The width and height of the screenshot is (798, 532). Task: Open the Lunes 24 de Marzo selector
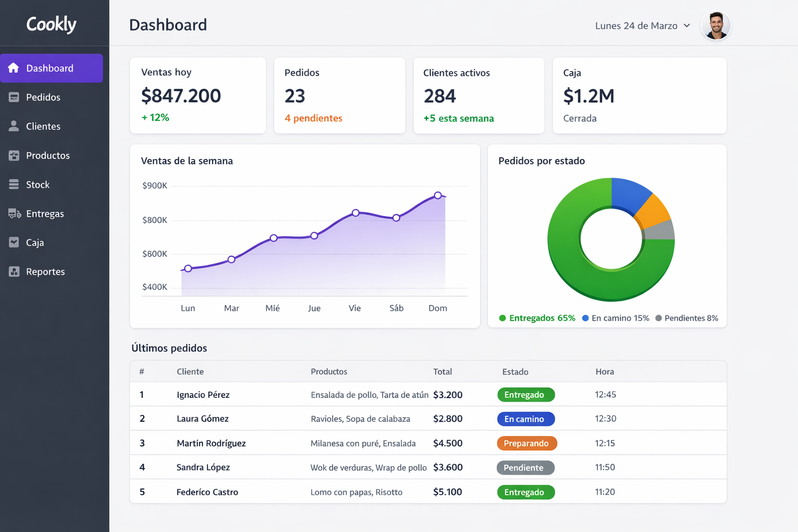[x=636, y=25]
